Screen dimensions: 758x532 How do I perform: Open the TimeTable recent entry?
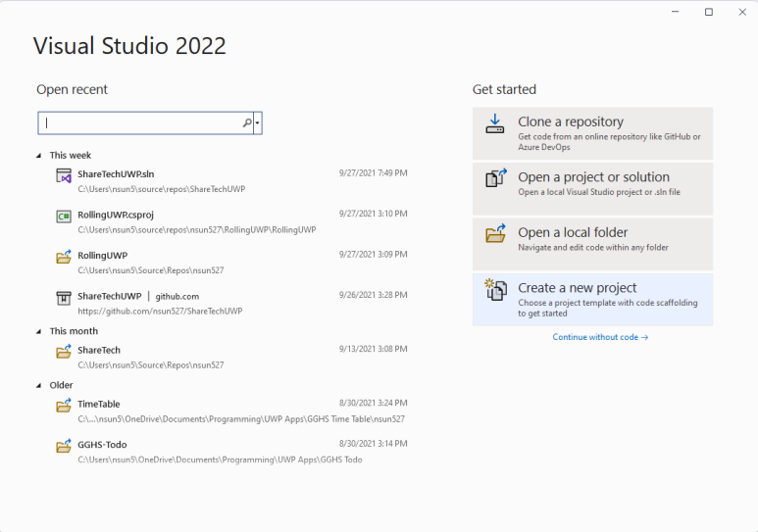pos(99,404)
